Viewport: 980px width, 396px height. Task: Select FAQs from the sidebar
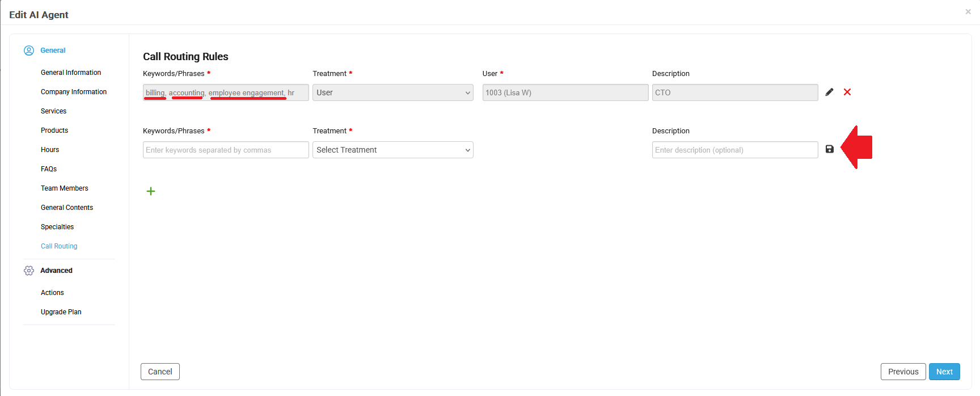click(49, 169)
